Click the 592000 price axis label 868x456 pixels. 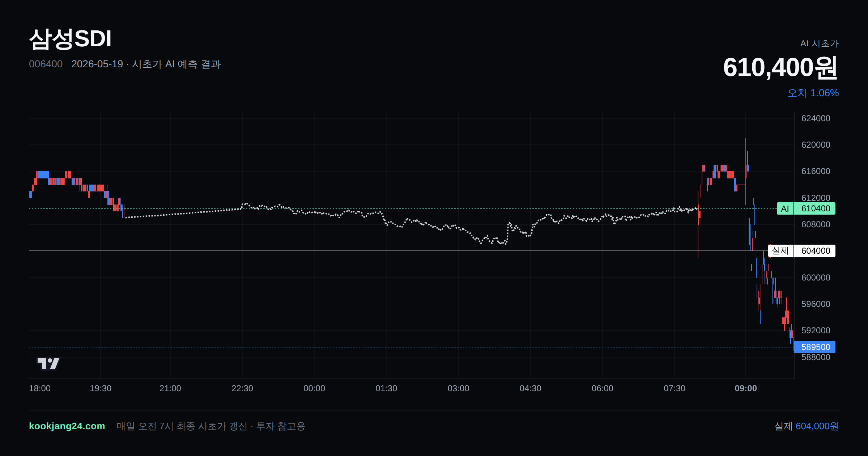point(816,330)
